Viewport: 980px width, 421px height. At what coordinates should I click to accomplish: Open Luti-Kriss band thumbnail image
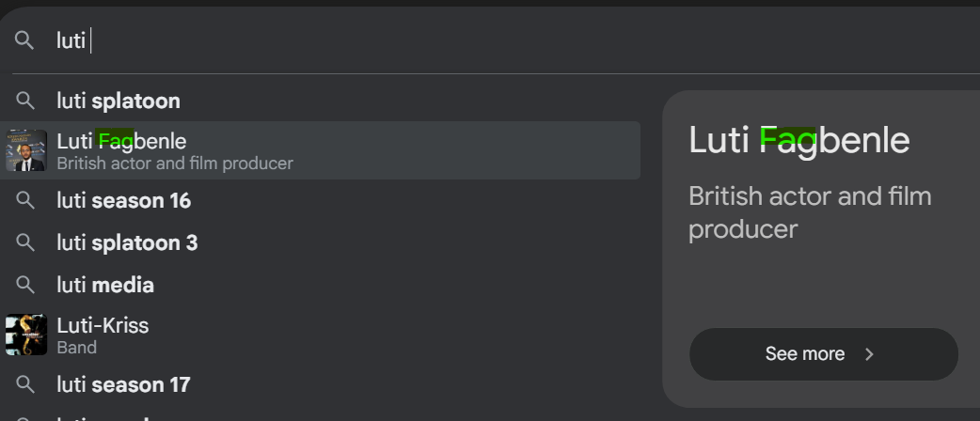point(25,335)
